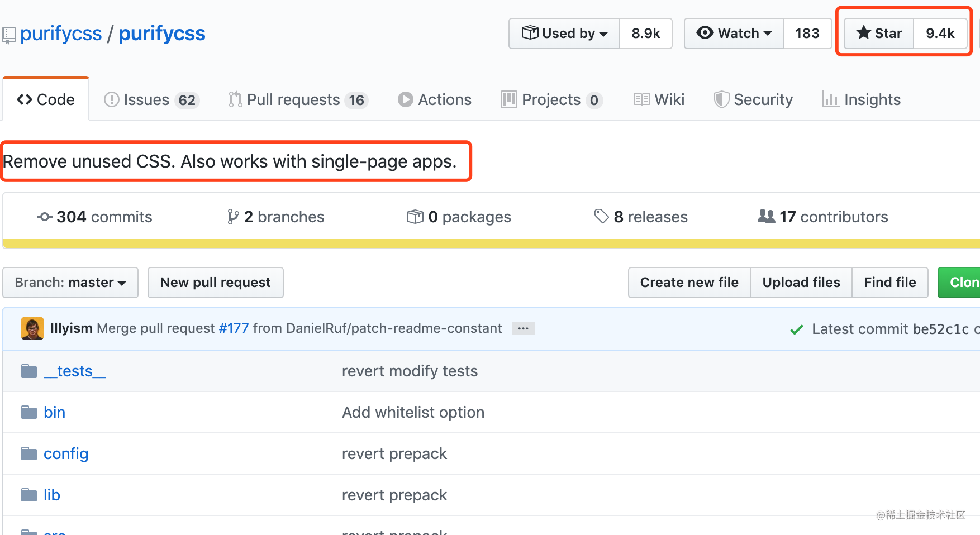Open the bold purifycss repository link

(x=162, y=34)
